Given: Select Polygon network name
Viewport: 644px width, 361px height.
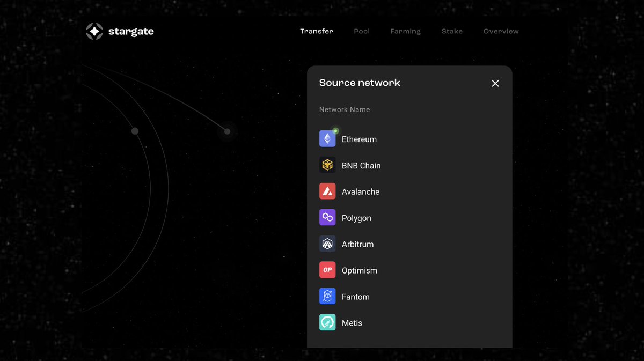Looking at the screenshot, I should point(356,218).
